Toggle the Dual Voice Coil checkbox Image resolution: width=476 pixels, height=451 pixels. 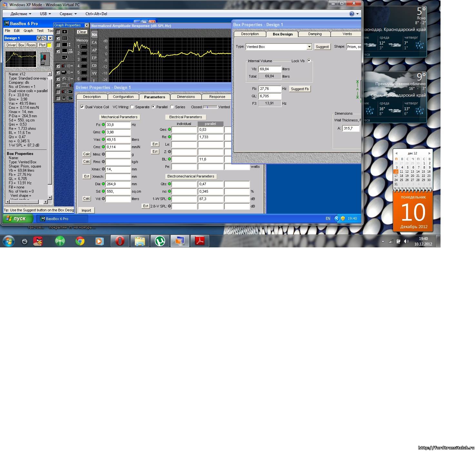pyautogui.click(x=82, y=107)
